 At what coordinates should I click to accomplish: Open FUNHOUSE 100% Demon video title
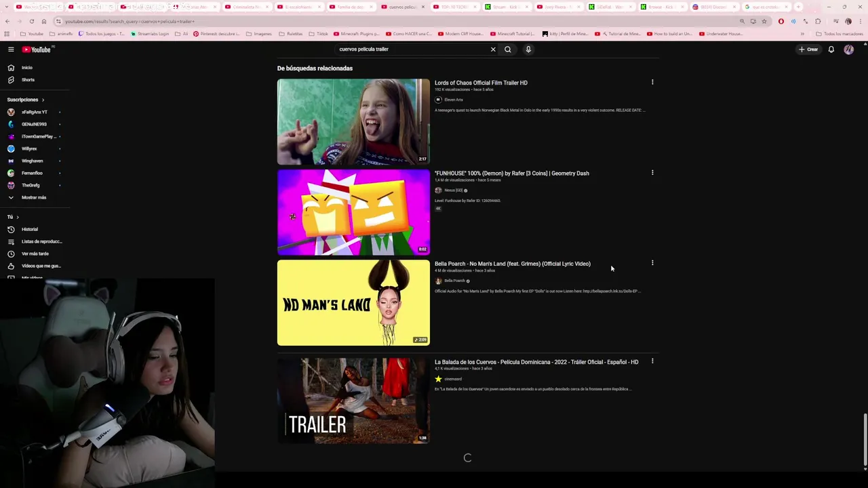[x=512, y=173]
